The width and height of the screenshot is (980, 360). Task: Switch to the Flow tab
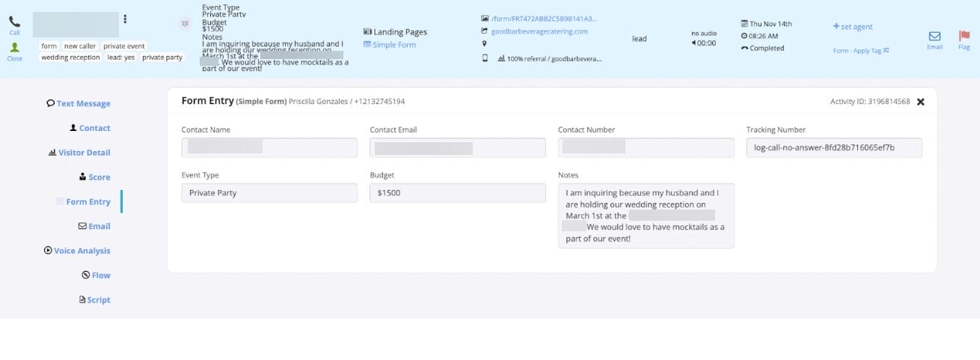[96, 275]
